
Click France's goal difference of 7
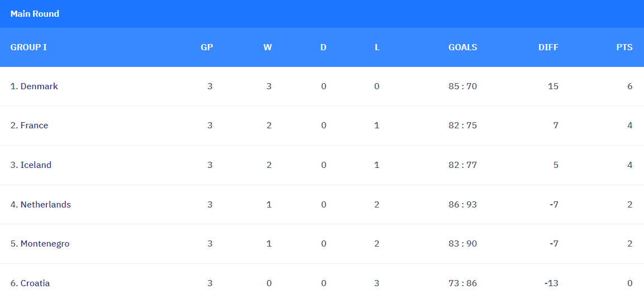pyautogui.click(x=555, y=126)
